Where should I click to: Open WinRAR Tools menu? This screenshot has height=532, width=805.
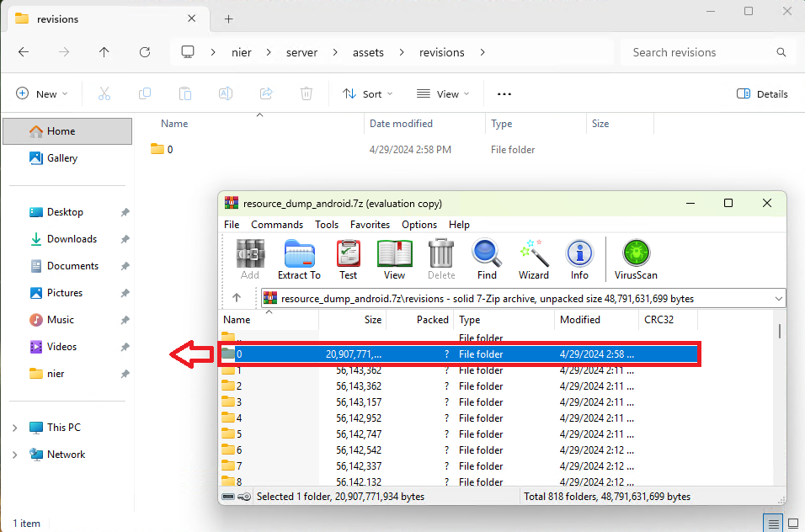pyautogui.click(x=327, y=225)
